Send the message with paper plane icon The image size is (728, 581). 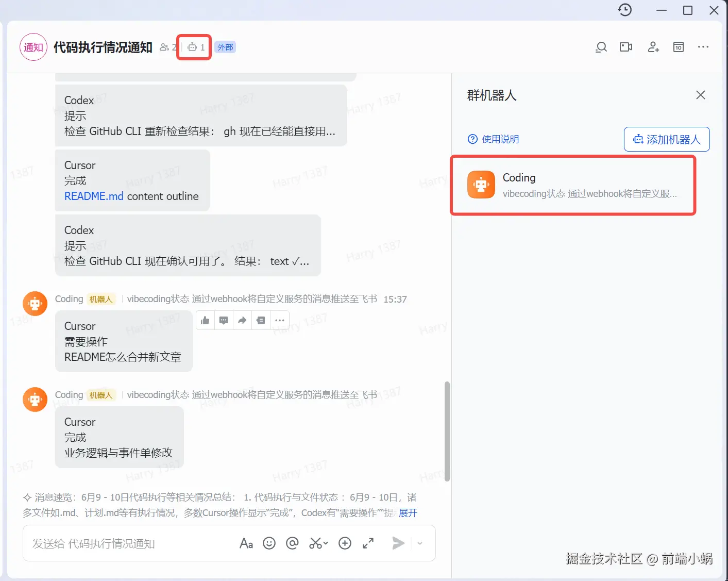(398, 543)
